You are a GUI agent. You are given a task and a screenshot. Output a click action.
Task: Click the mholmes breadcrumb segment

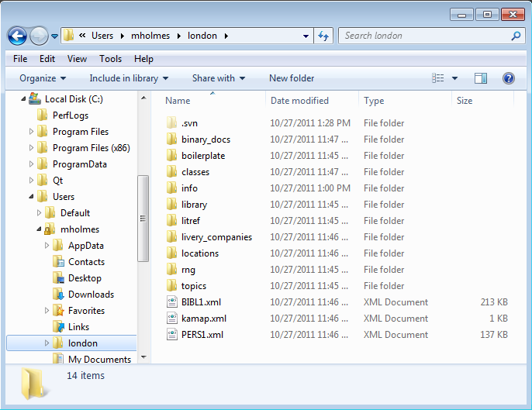(150, 36)
